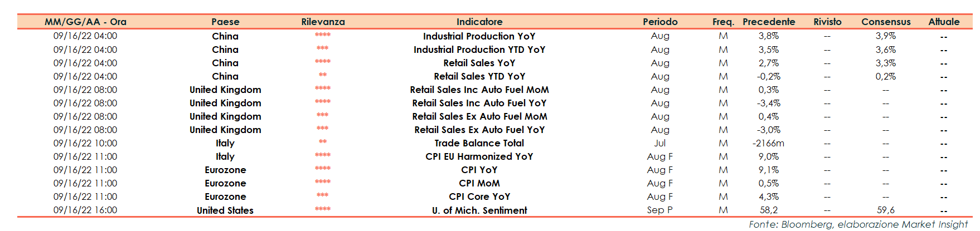Select the Consensus column header

click(886, 22)
